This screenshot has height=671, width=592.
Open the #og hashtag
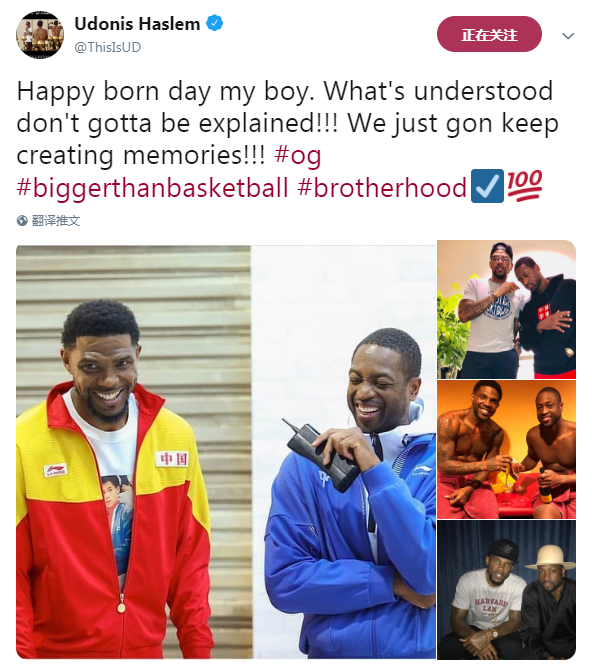(297, 155)
